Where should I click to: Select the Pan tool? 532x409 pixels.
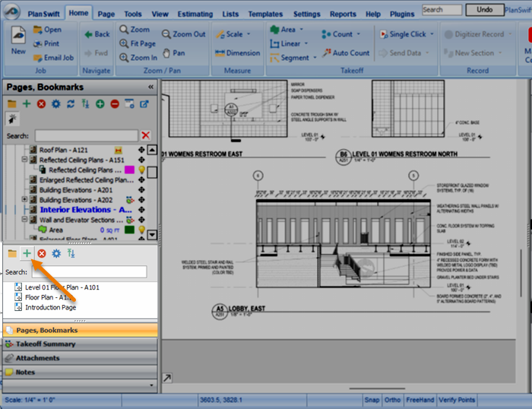pos(174,53)
